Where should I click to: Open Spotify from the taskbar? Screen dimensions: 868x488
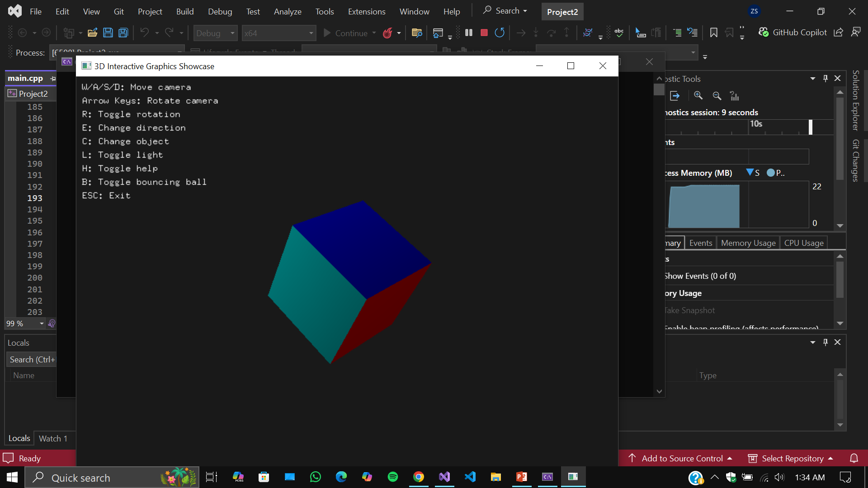[x=393, y=477]
